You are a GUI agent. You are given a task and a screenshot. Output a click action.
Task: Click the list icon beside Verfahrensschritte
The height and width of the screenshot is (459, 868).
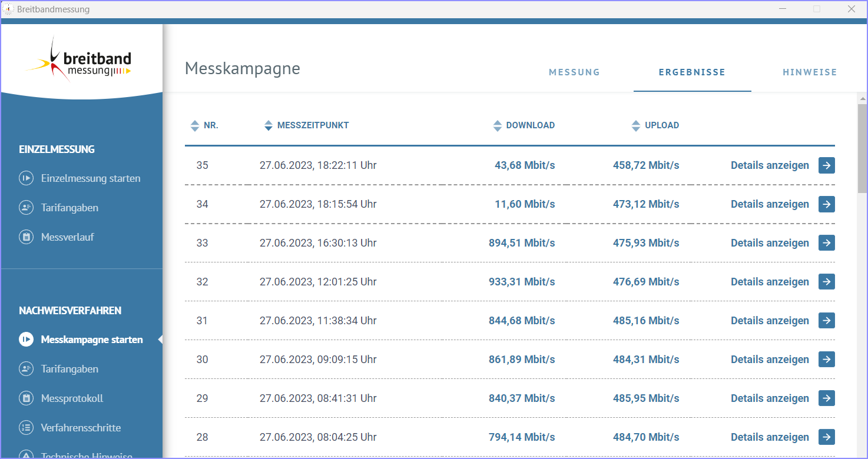(26, 428)
